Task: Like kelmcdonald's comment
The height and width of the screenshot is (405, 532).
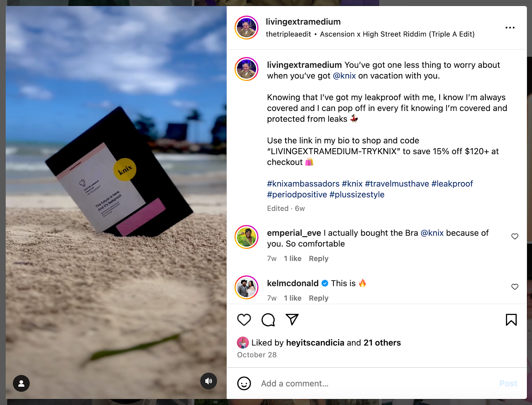Action: point(515,287)
